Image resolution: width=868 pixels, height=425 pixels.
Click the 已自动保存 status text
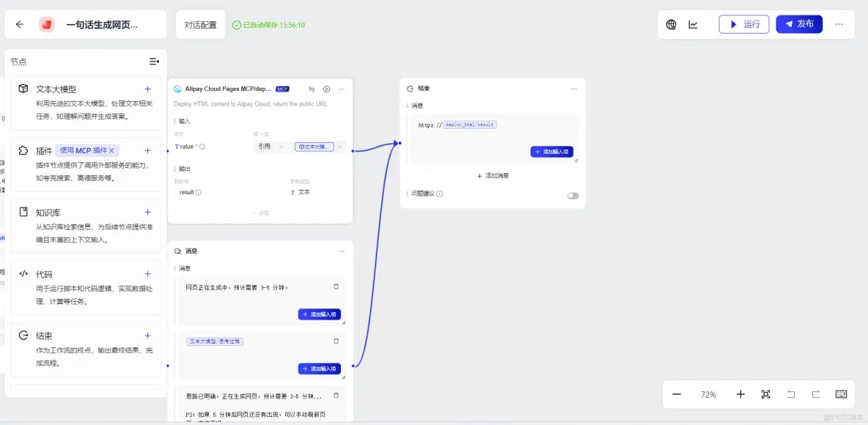click(x=269, y=25)
